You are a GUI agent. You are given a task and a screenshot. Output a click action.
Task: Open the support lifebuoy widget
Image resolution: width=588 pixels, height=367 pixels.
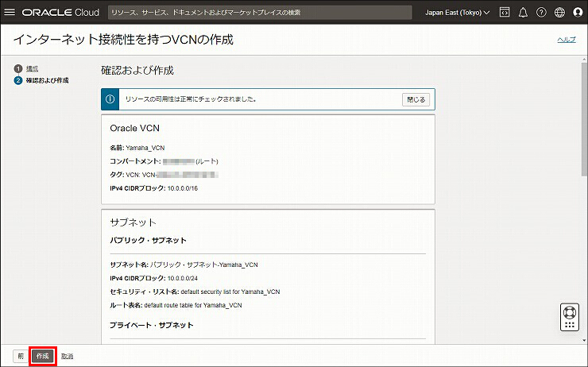coord(570,317)
